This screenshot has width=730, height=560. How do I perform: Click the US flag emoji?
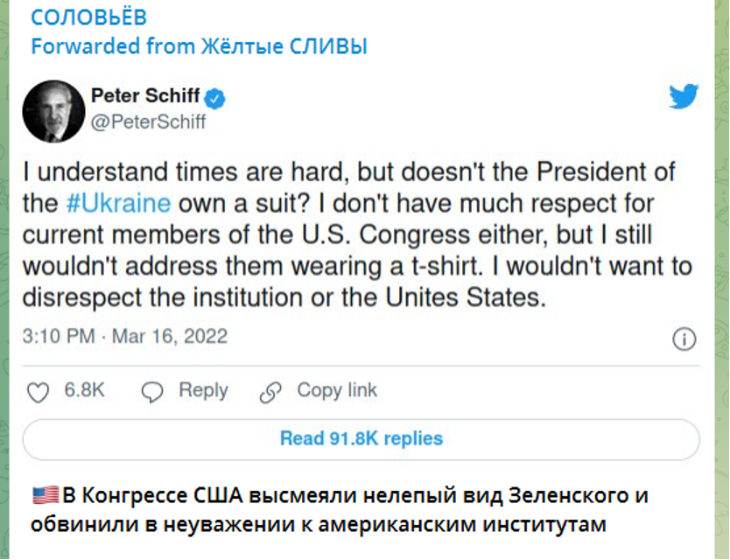point(46,495)
